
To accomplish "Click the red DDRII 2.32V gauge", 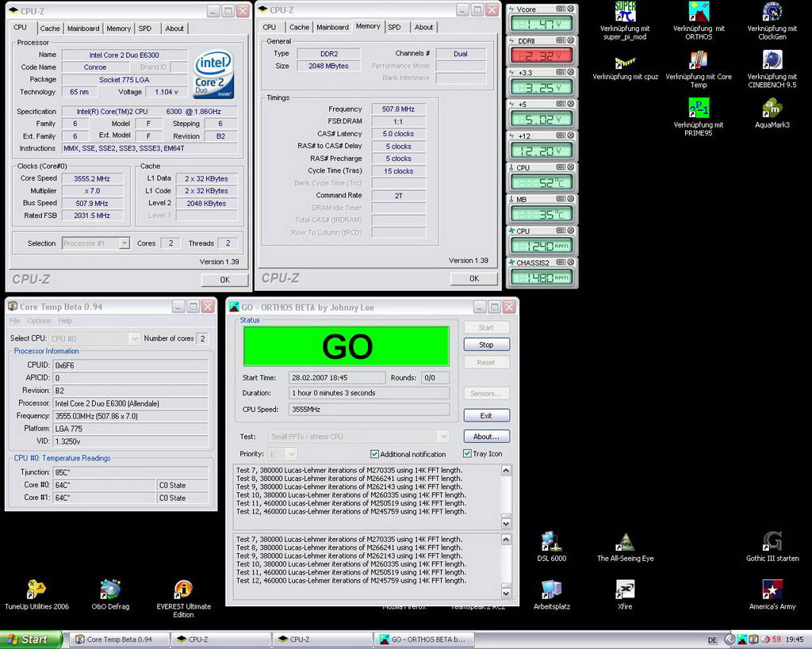I will pyautogui.click(x=541, y=55).
